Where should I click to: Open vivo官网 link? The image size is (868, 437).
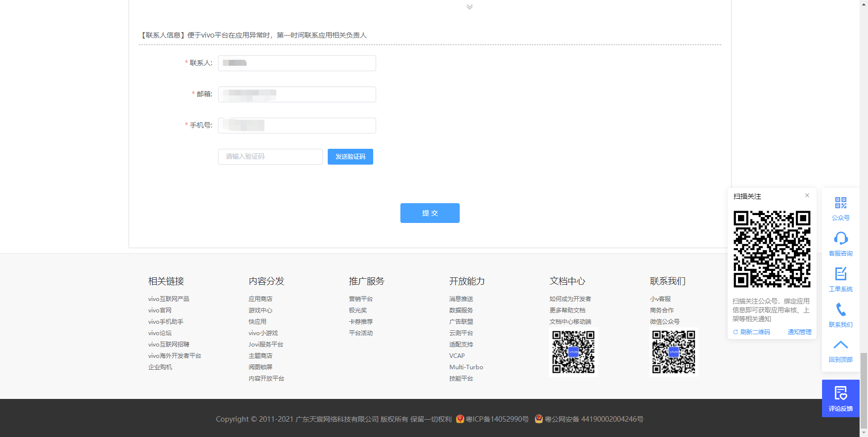click(x=160, y=310)
